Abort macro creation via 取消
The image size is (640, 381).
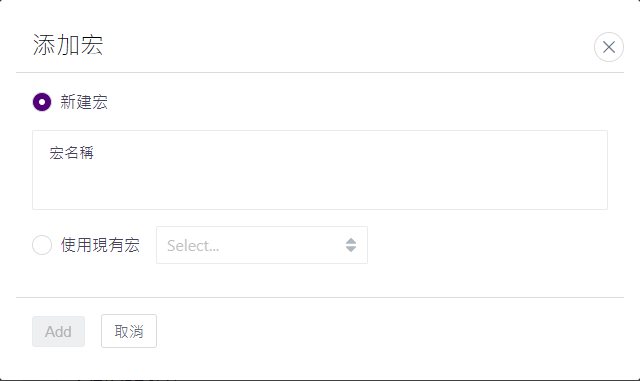point(129,331)
